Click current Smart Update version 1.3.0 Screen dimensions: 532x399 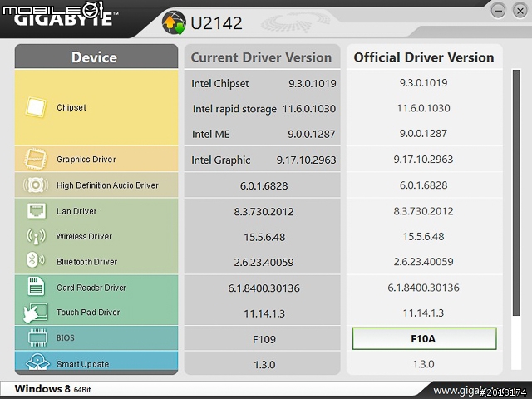pos(264,364)
